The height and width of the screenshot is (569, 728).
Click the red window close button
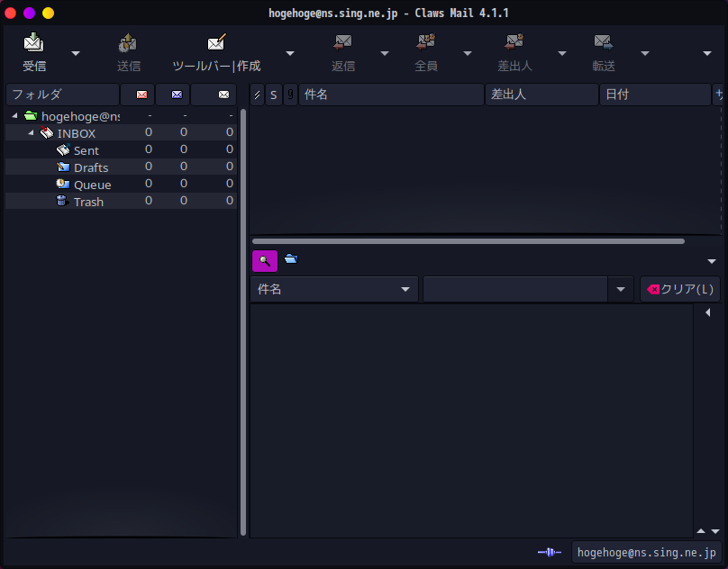coord(10,13)
